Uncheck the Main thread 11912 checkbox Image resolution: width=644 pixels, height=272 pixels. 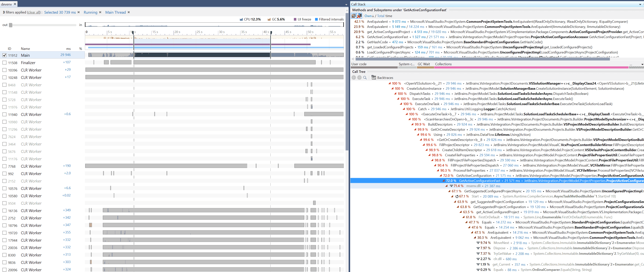5,55
